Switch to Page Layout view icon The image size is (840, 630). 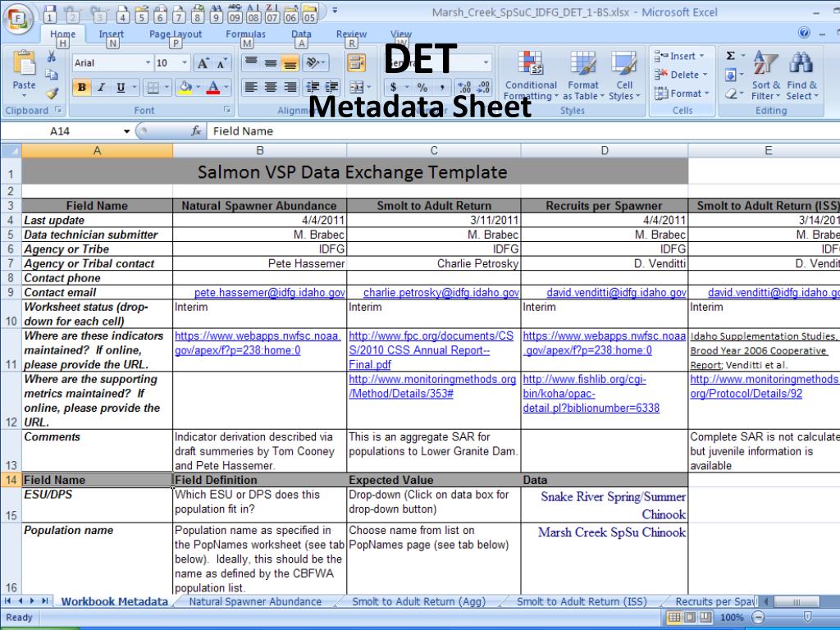click(x=690, y=617)
